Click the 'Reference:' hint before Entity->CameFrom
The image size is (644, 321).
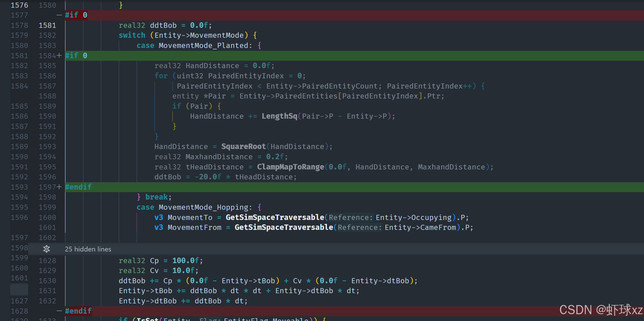point(359,228)
